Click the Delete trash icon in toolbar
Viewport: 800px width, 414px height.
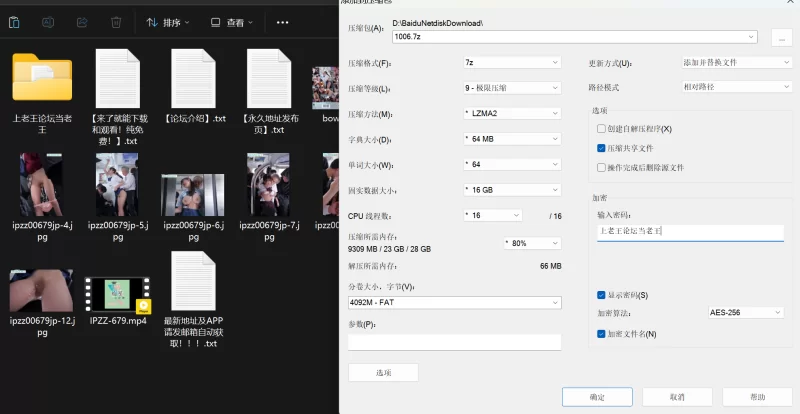[x=116, y=21]
